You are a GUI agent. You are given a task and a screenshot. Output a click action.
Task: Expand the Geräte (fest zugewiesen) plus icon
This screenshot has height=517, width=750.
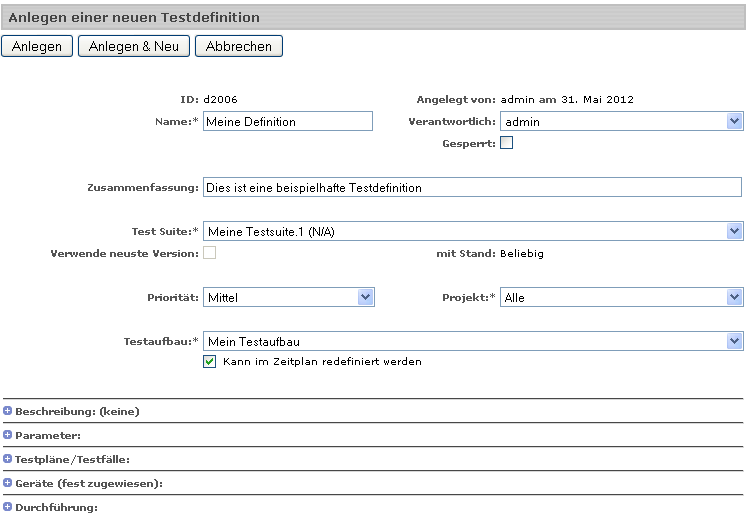[8, 483]
